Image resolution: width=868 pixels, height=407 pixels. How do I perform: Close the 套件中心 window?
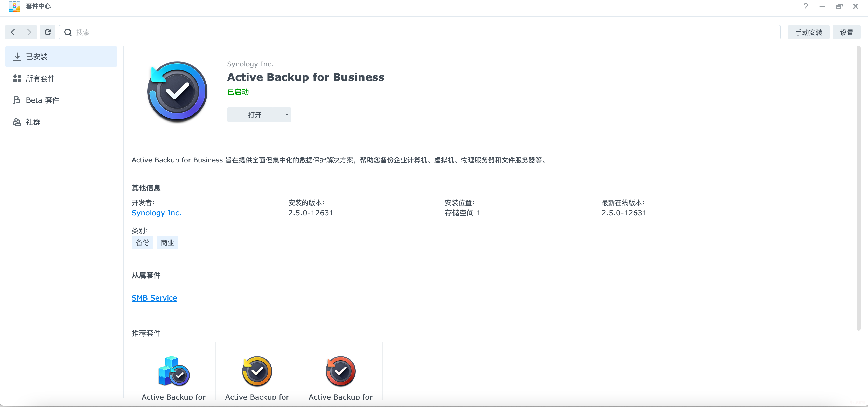tap(855, 6)
